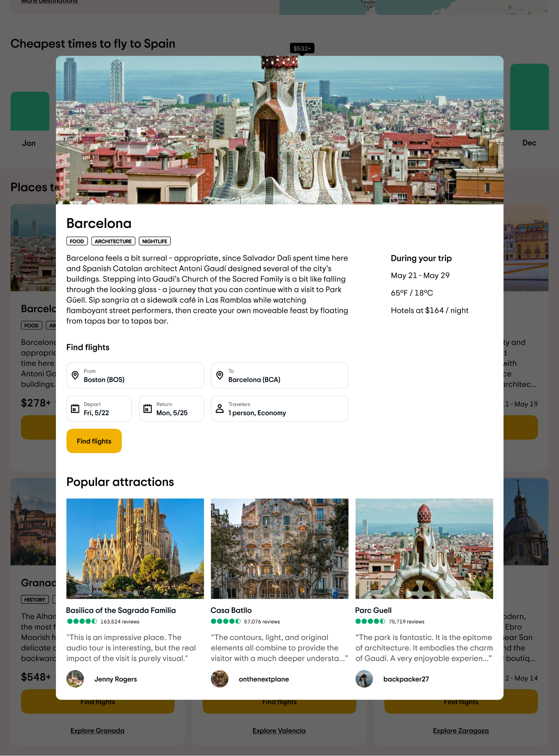This screenshot has height=756, width=559.
Task: Click the onthenextplane reviewer avatar
Action: pos(220,679)
